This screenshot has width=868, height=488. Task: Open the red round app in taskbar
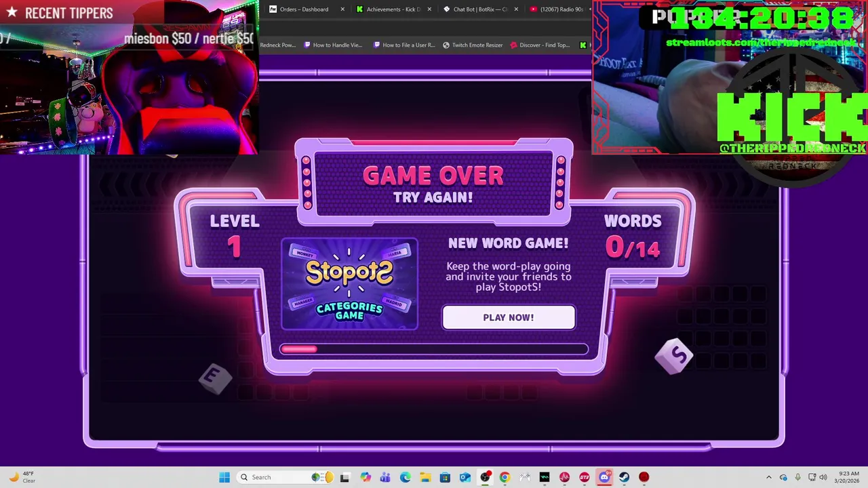click(x=644, y=477)
